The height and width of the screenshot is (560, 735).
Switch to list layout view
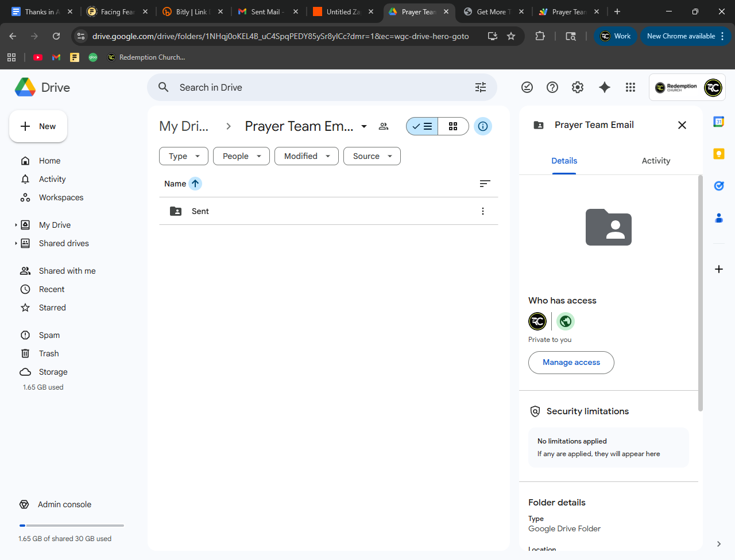coord(423,126)
